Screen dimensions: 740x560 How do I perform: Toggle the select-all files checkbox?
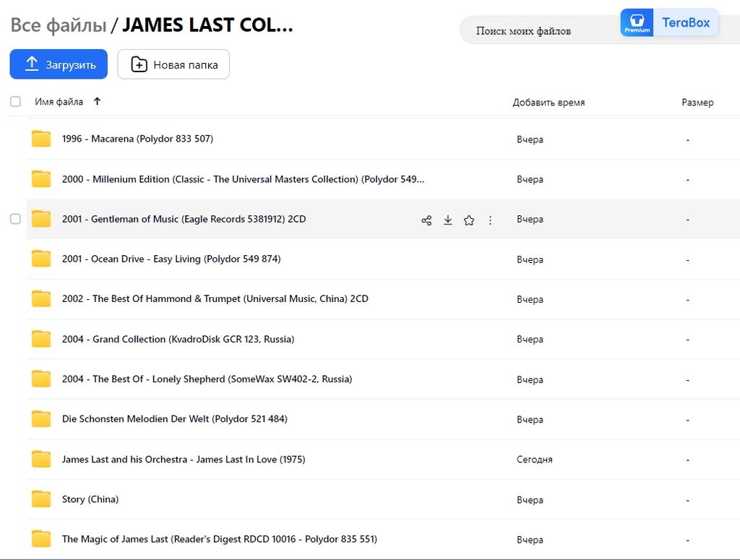(16, 101)
